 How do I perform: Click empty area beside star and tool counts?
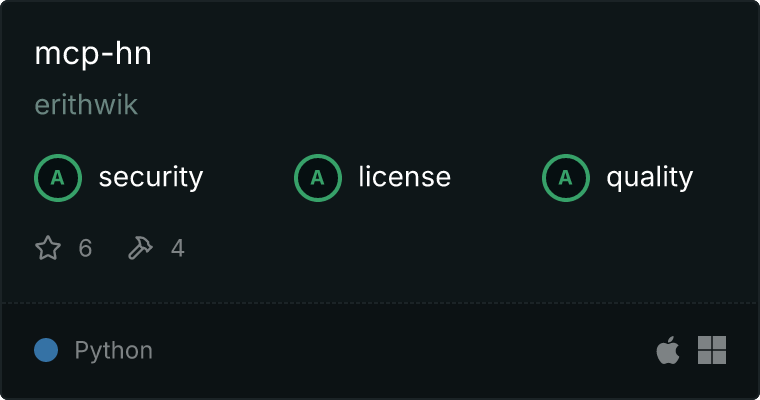pos(436,248)
